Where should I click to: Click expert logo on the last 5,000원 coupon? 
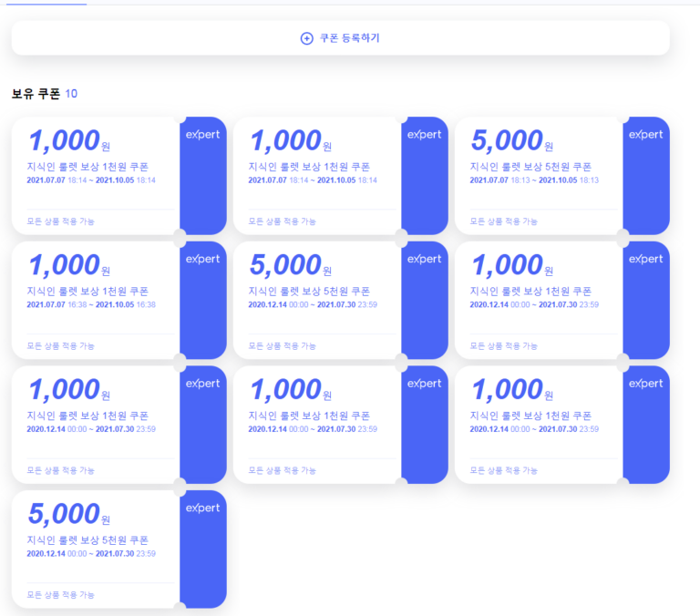tap(202, 508)
